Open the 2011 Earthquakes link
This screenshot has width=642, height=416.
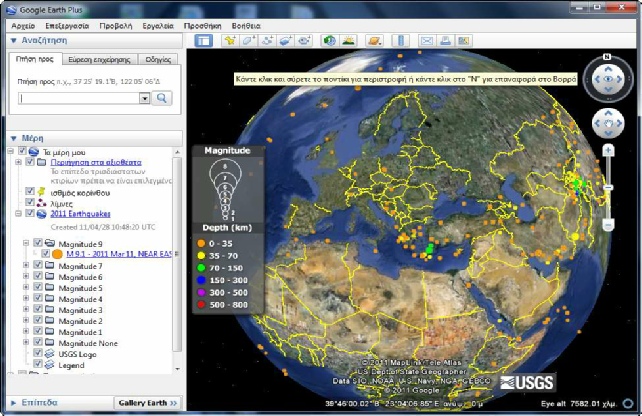click(x=80, y=213)
